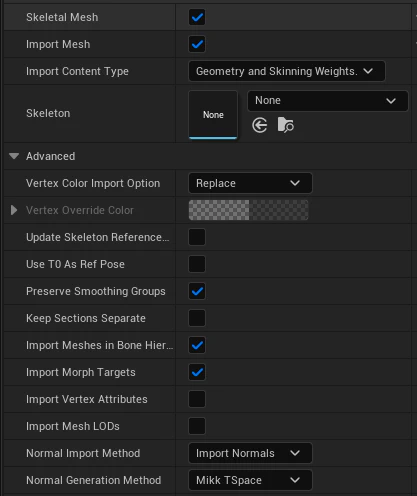Enable Import Vertex Attributes
This screenshot has width=417, height=496.
tap(197, 399)
